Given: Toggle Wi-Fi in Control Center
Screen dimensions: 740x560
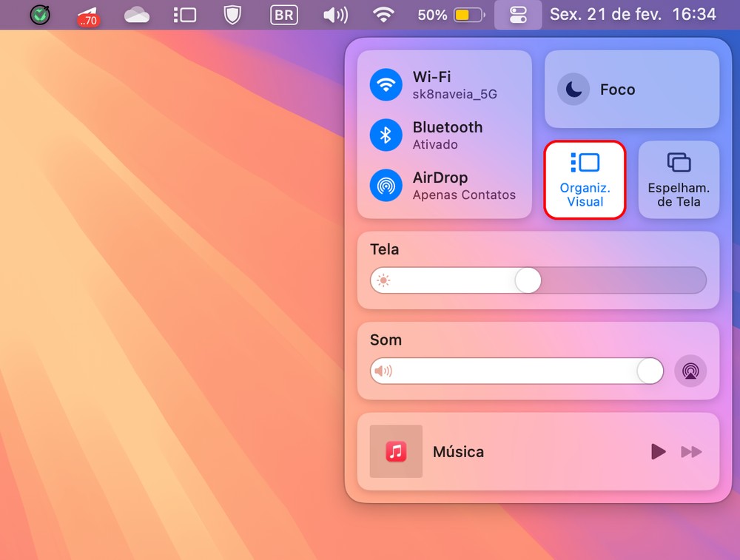Looking at the screenshot, I should 386,85.
